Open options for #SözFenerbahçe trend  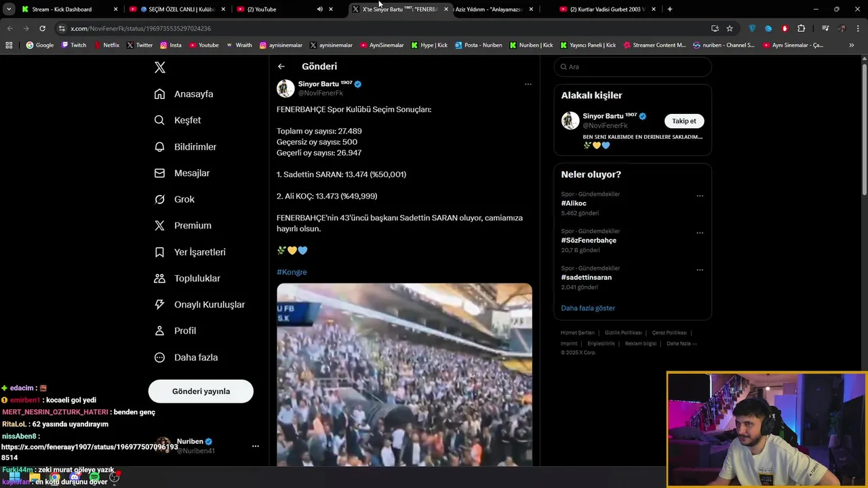[700, 233]
